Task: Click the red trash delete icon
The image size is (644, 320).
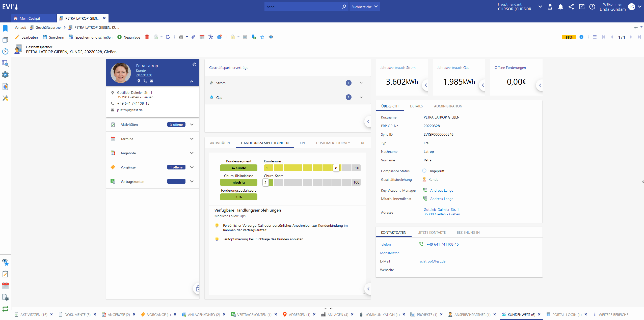Action: click(147, 37)
